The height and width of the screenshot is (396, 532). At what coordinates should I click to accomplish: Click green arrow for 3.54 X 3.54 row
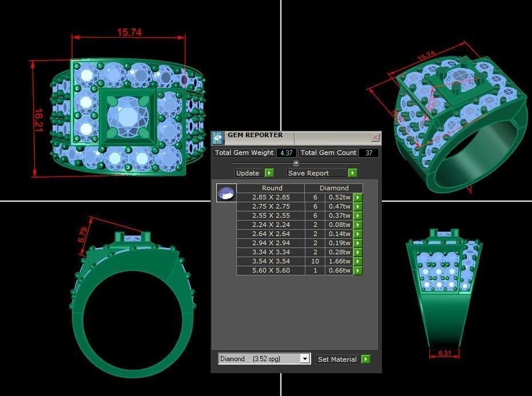pyautogui.click(x=358, y=262)
